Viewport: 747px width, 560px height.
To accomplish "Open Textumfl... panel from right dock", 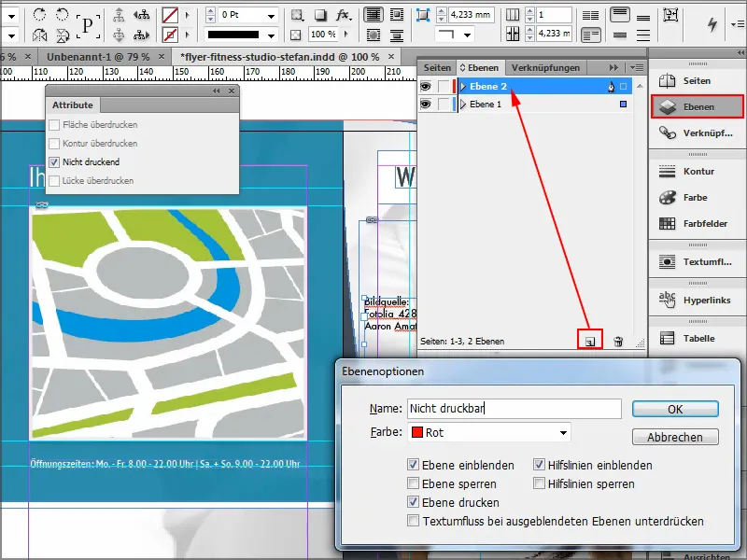I will coord(697,262).
